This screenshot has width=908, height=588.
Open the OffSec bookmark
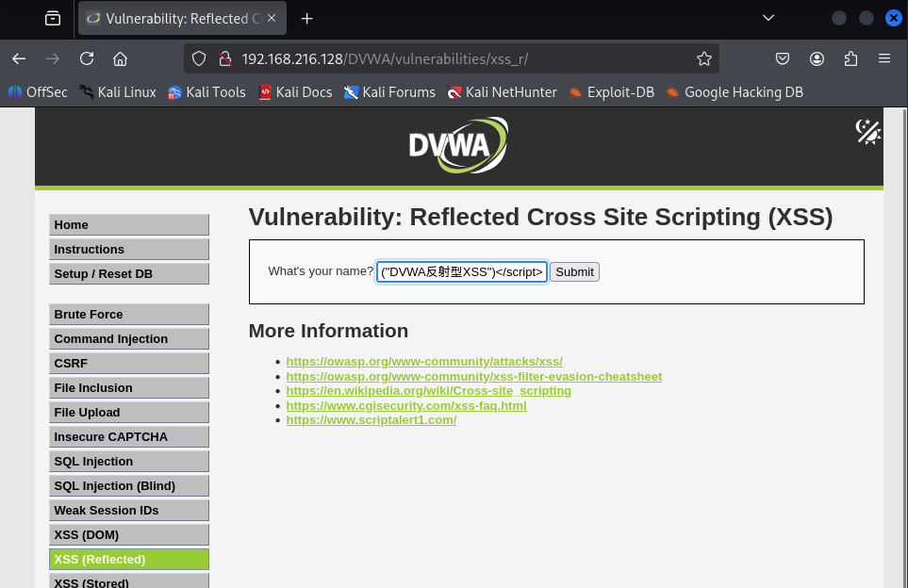(38, 92)
